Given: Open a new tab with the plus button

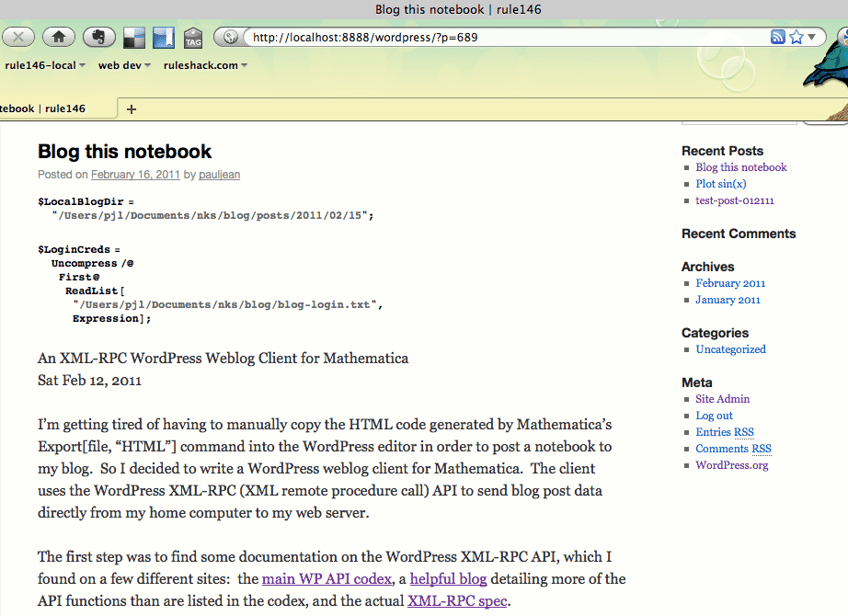Looking at the screenshot, I should (x=132, y=109).
